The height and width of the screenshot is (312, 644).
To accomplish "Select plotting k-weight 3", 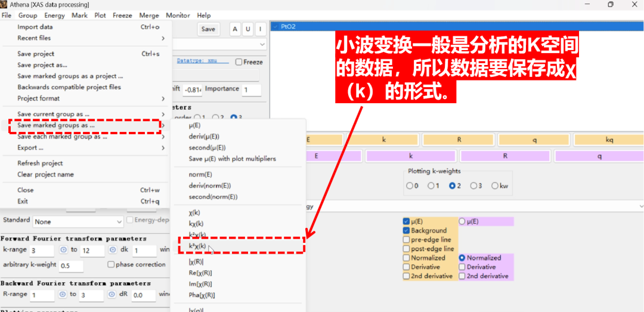I will pos(473,186).
